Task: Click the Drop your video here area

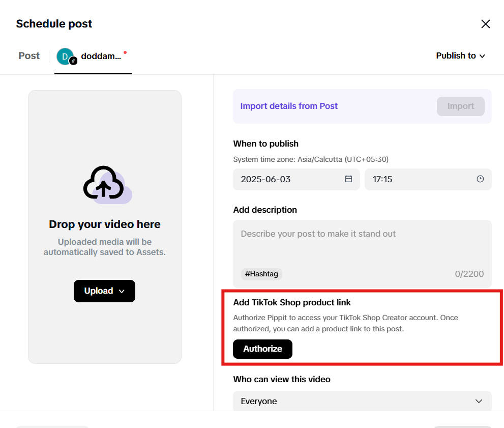Action: 104,224
